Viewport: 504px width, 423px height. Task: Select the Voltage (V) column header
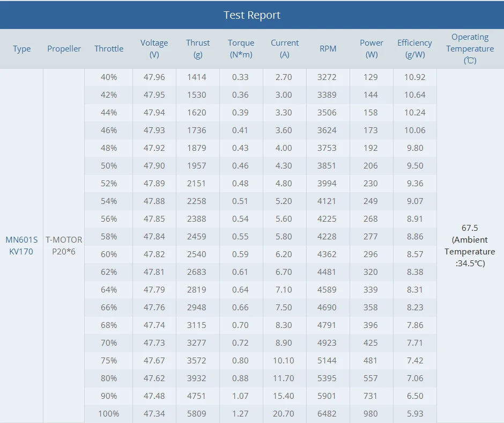(154, 49)
